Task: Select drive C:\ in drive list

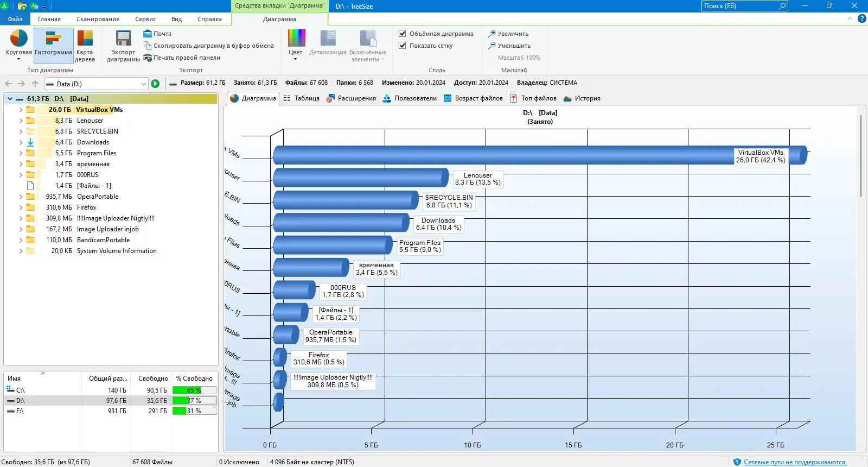Action: [111, 390]
